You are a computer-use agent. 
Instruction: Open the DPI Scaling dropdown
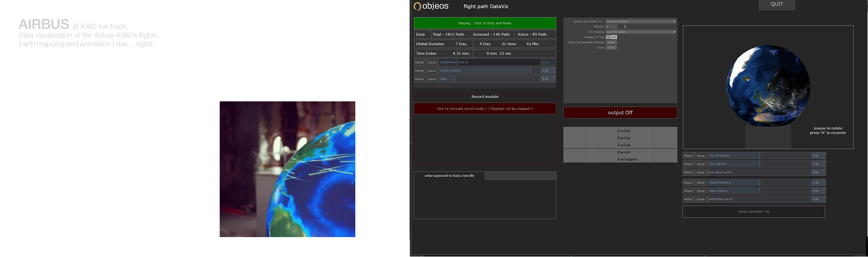pos(641,32)
